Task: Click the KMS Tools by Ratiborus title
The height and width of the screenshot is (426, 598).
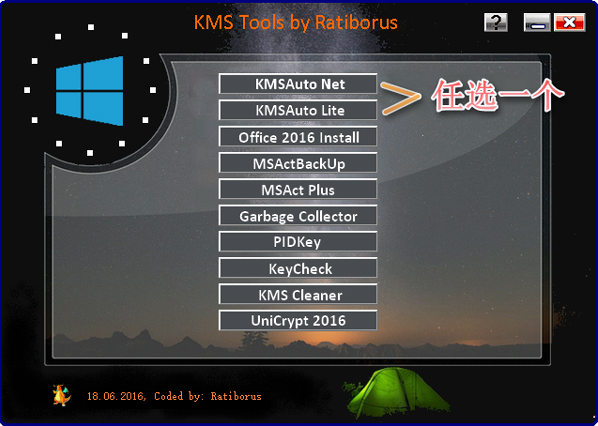Action: tap(296, 23)
